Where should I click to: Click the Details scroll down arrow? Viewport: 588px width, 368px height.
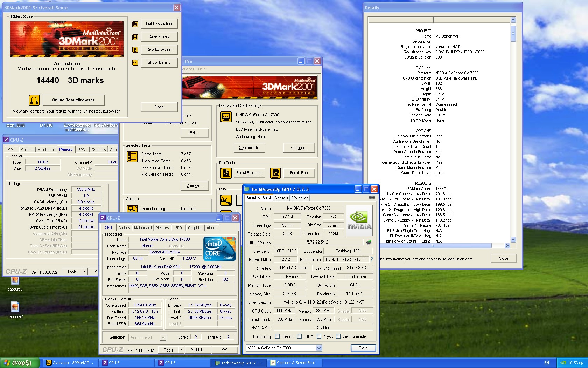click(x=513, y=240)
